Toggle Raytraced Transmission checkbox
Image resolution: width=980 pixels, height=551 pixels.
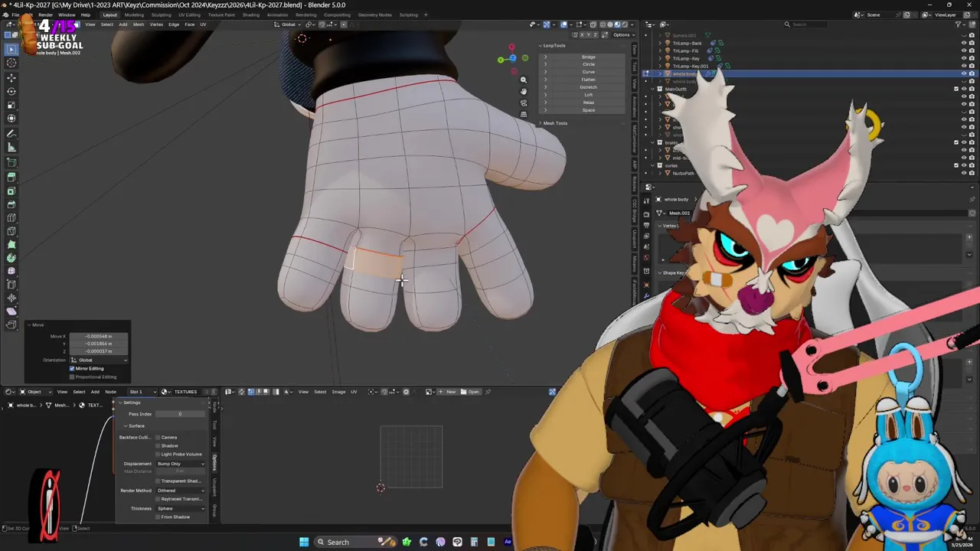tap(158, 499)
